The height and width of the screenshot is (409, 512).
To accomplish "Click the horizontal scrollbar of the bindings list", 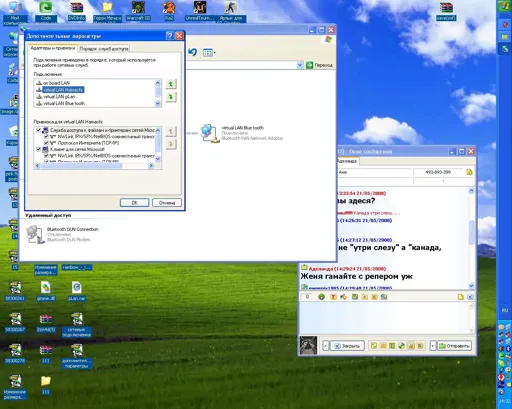I will [x=94, y=166].
